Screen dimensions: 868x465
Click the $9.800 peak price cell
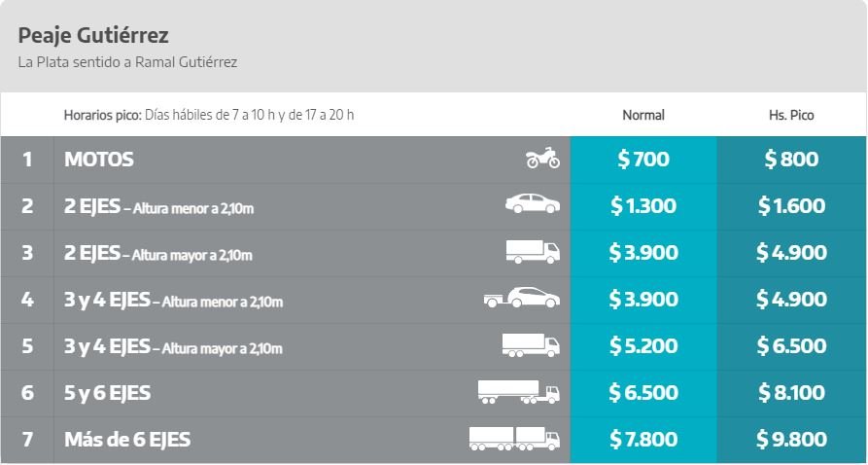(791, 440)
